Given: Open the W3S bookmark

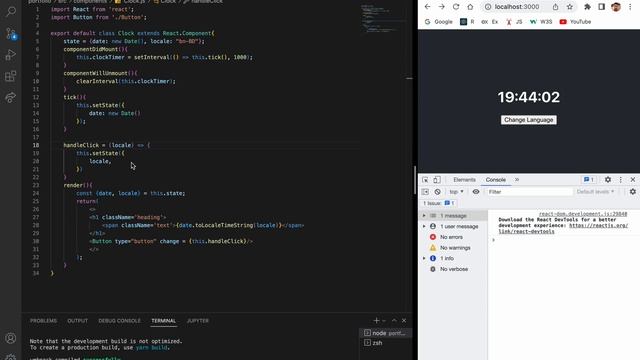Looking at the screenshot, I should tap(541, 22).
